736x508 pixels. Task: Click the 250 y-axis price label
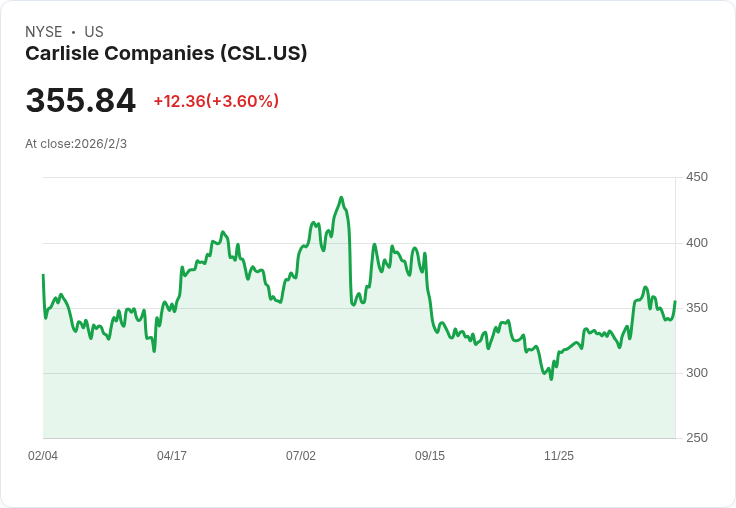click(x=697, y=438)
